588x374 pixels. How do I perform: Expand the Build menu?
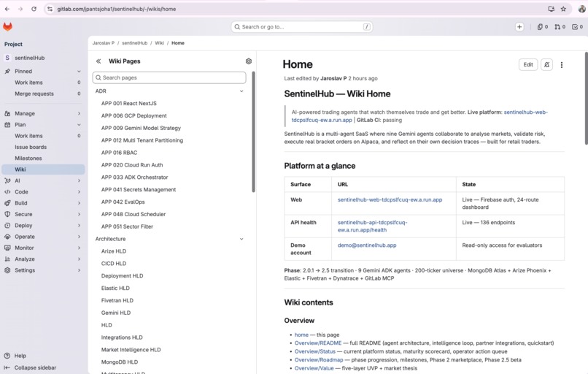point(79,203)
